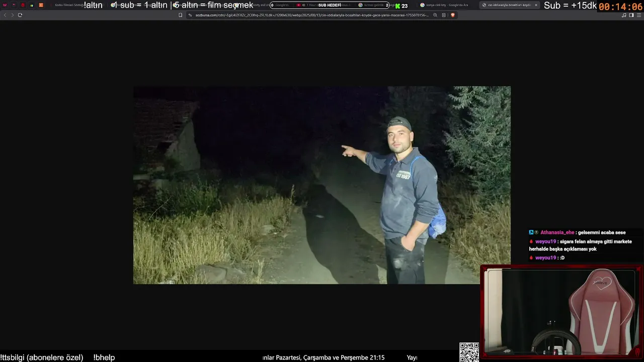This screenshot has height=362, width=644.
Task: Open Brave Shields lion icon
Action: point(452,15)
